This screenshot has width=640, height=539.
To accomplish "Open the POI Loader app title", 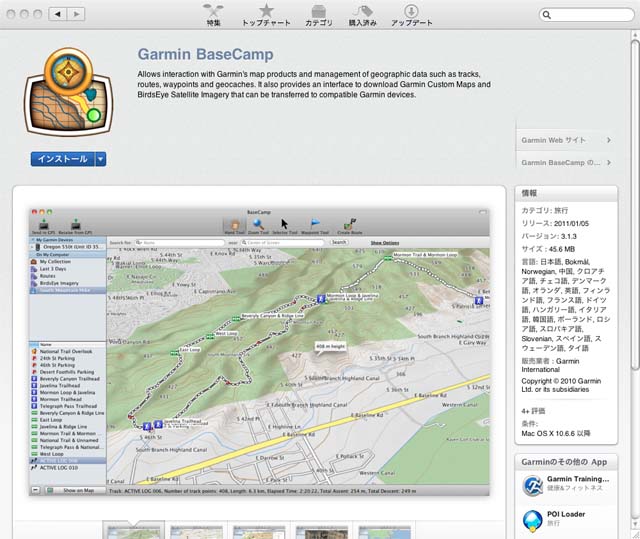I will coord(566,514).
